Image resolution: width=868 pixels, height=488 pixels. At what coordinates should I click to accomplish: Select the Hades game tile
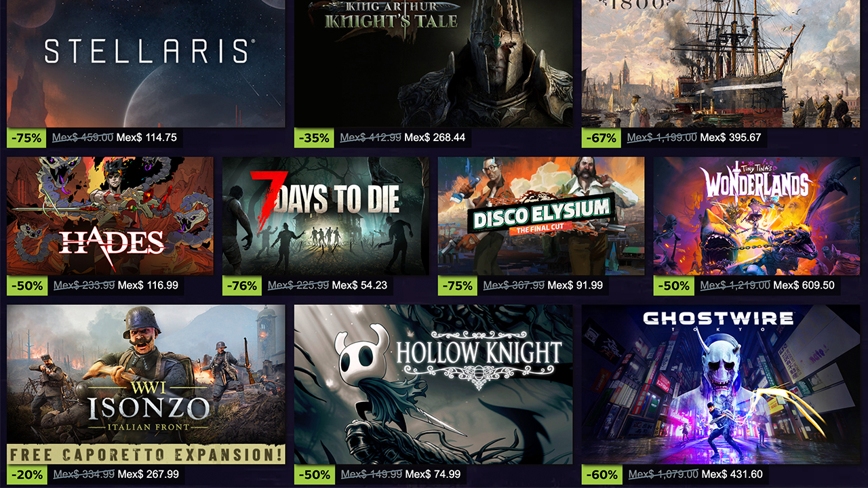click(x=110, y=216)
